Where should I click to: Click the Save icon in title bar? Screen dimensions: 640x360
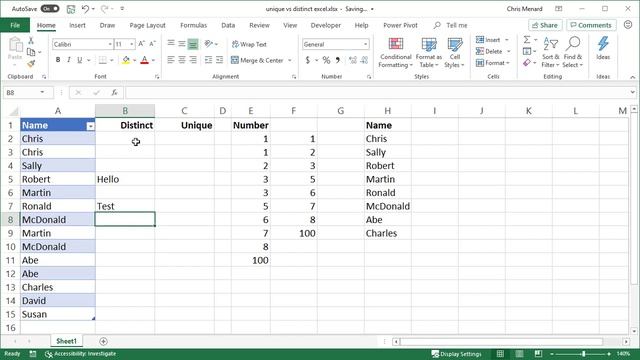71,9
